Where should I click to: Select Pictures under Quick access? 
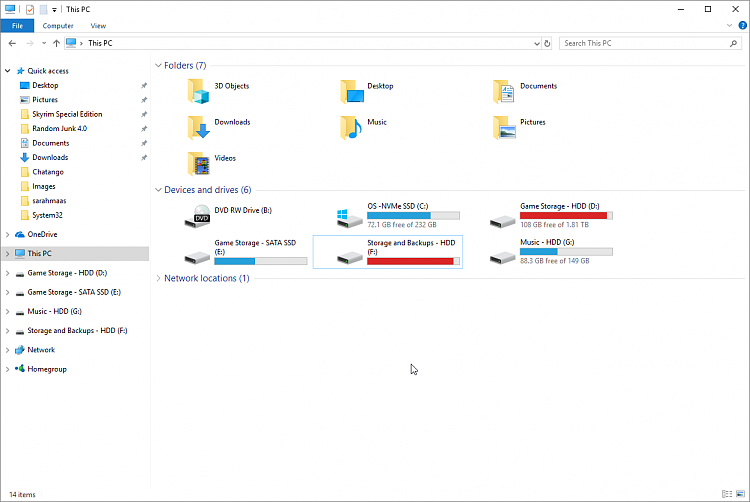[45, 99]
